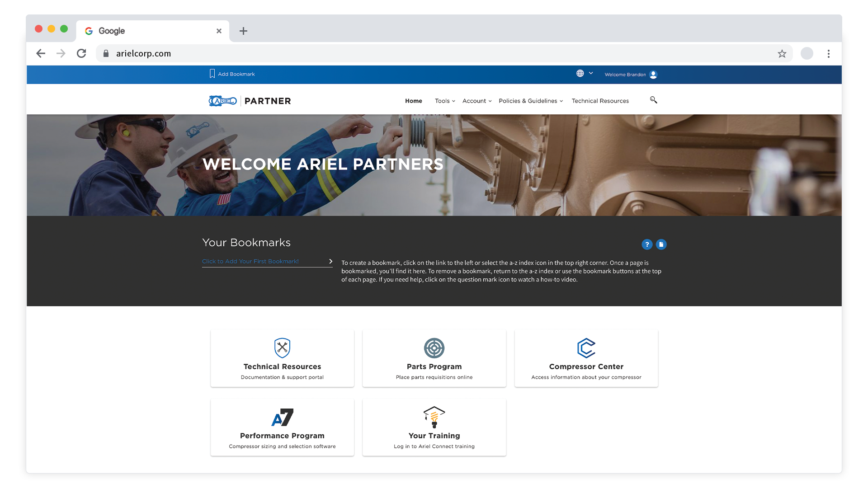Image resolution: width=868 pixels, height=488 pixels.
Task: Click the question mark help icon
Action: pyautogui.click(x=647, y=244)
